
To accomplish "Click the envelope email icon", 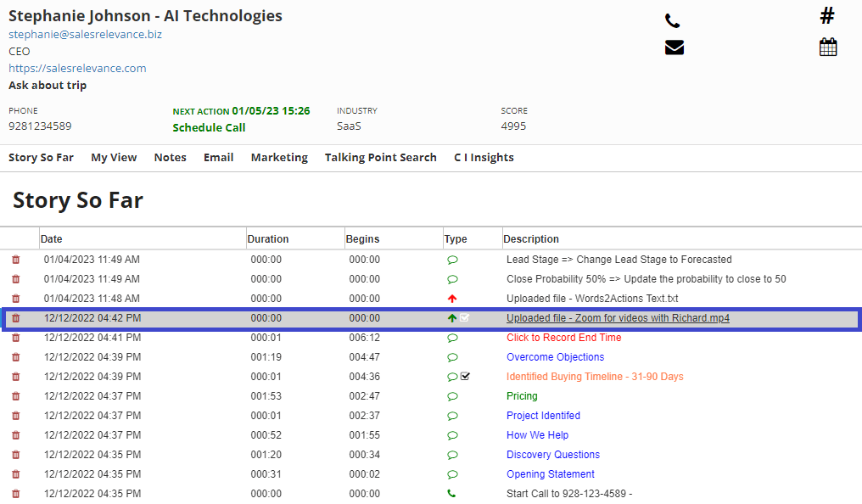I will 674,48.
